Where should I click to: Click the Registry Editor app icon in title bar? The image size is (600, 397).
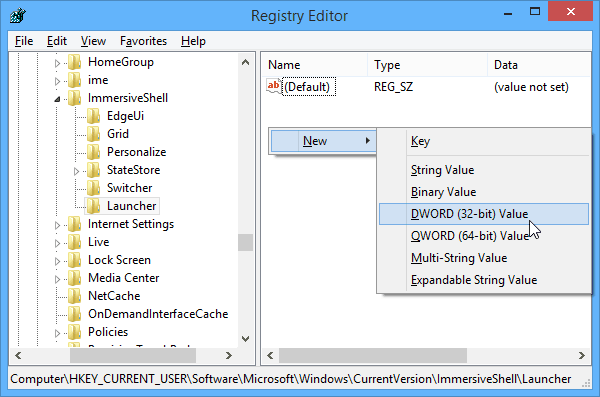pos(18,15)
